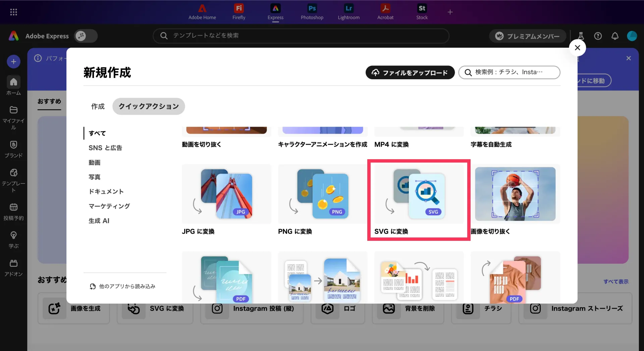Open Adobe Stock from the app bar
This screenshot has height=351, width=644.
(422, 12)
